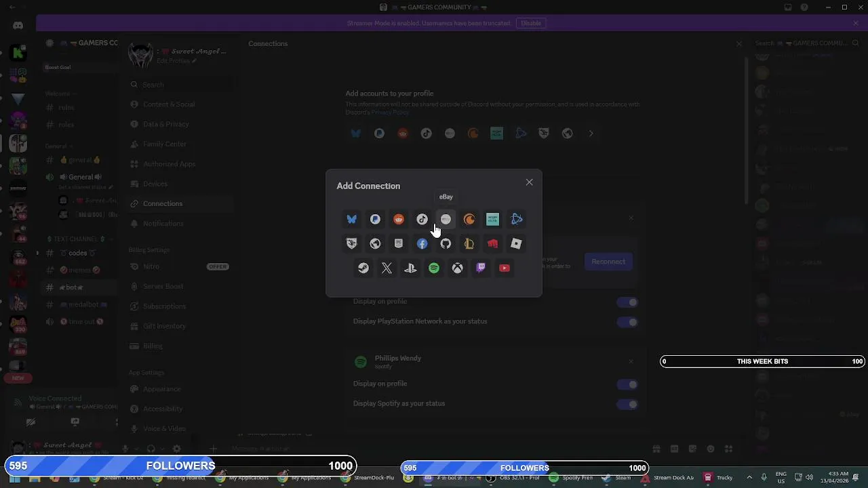Screen dimensions: 868x488
Task: Open the memes text channel
Action: [79, 270]
